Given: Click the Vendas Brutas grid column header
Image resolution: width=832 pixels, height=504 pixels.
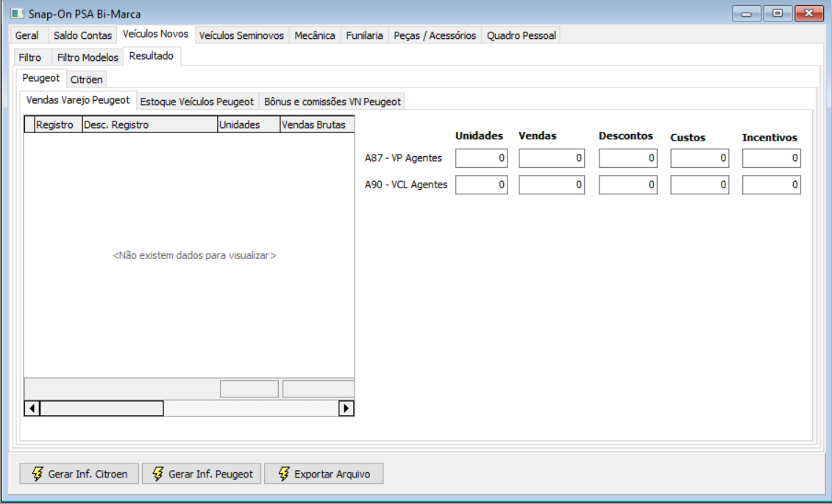Looking at the screenshot, I should point(317,124).
